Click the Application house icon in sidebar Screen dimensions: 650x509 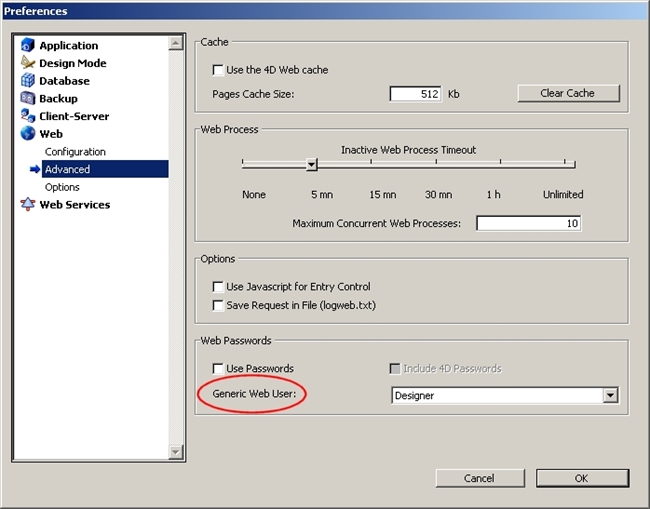click(28, 46)
